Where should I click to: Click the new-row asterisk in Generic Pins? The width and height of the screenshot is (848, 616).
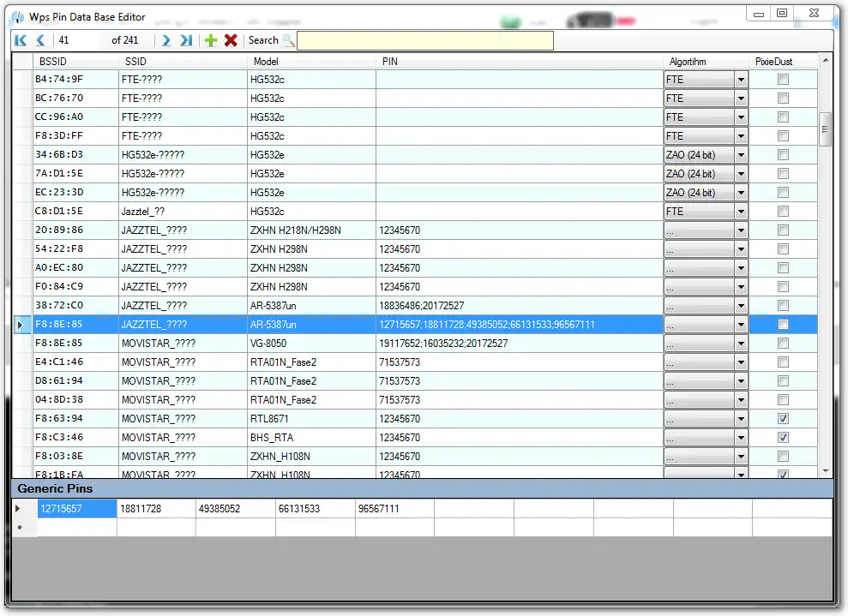coord(20,528)
